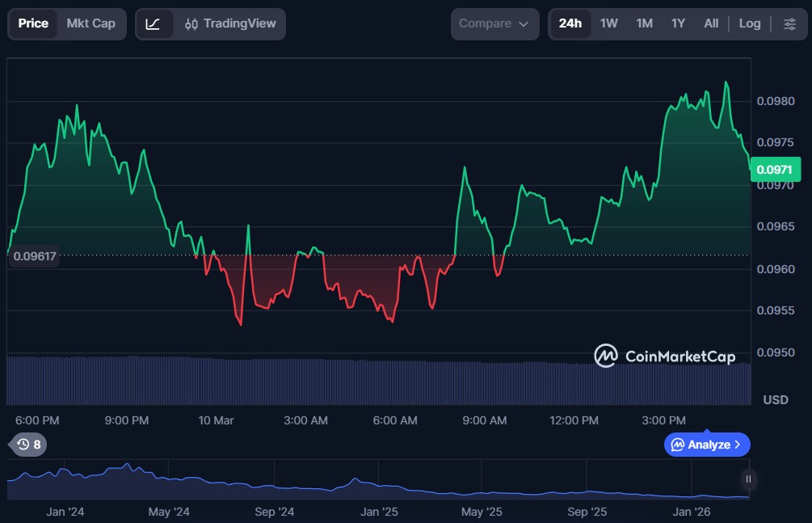Click the 0.09617 opening price label
812x523 pixels.
pyautogui.click(x=33, y=255)
